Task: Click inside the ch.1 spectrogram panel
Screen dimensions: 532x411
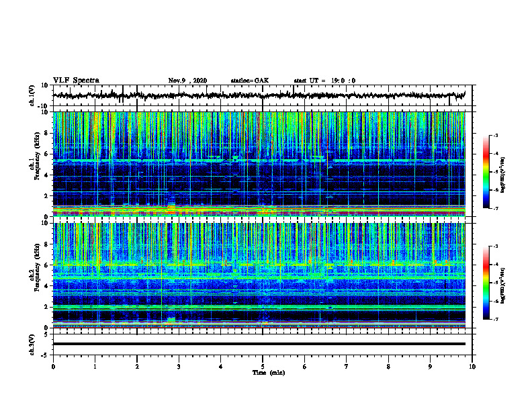Action: [x=259, y=164]
